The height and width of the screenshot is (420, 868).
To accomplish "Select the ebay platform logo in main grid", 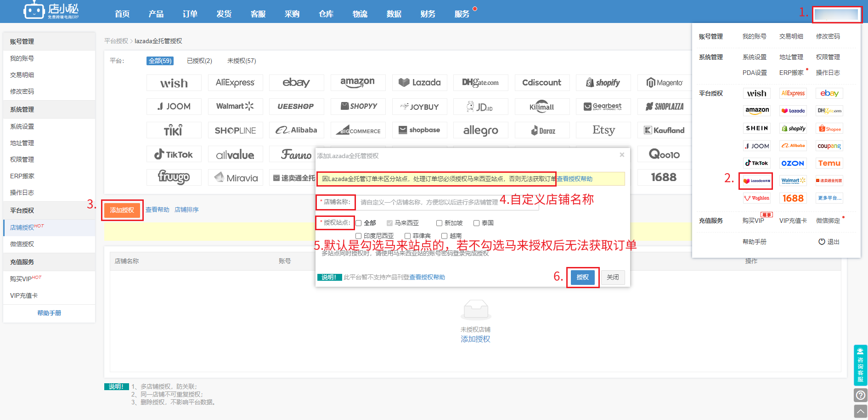I will tap(297, 83).
